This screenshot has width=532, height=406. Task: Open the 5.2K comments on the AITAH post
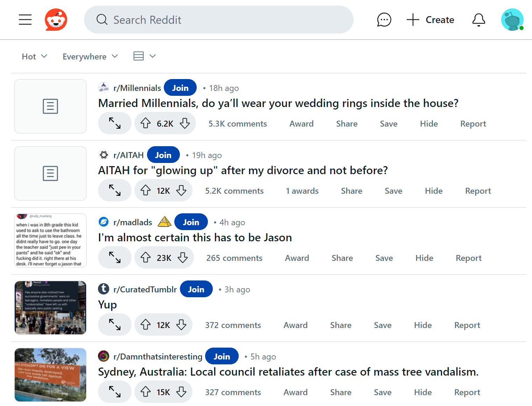[234, 191]
